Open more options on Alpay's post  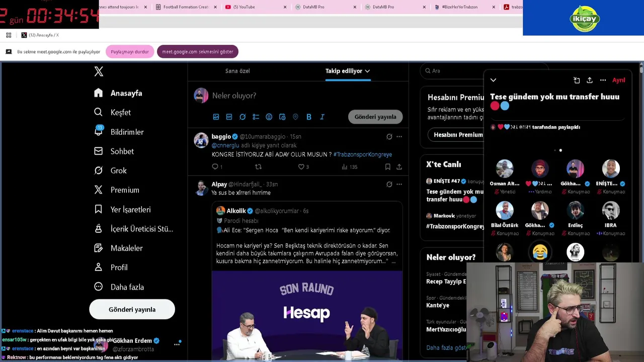[x=399, y=184]
